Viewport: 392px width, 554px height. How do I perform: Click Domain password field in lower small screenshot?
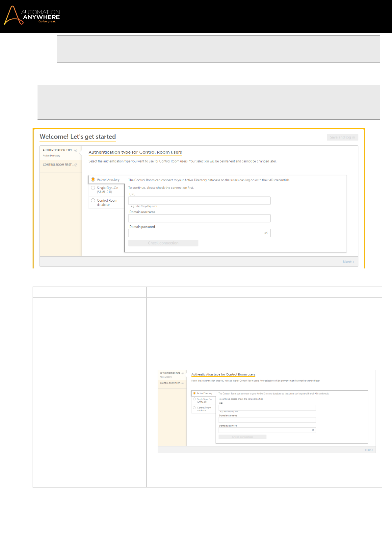pos(267,430)
